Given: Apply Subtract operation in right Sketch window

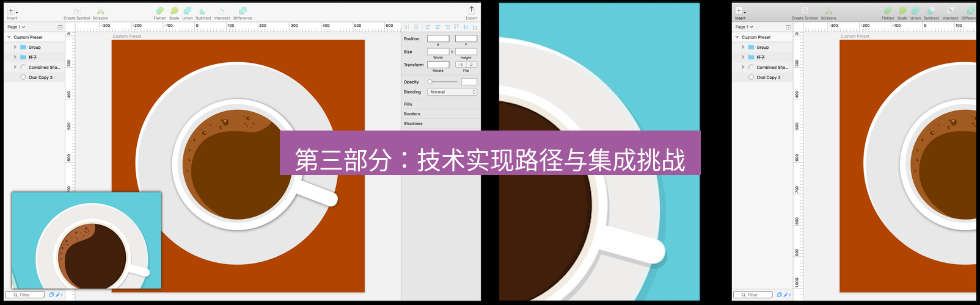Looking at the screenshot, I should pyautogui.click(x=932, y=10).
